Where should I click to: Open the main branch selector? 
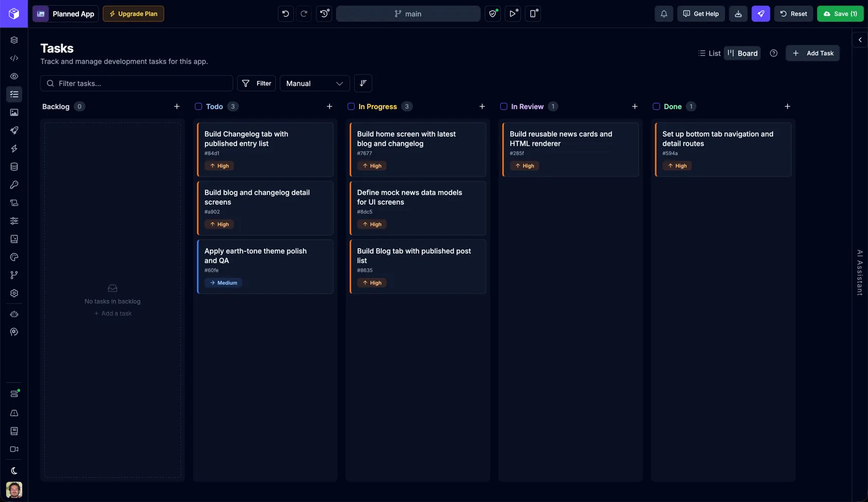408,14
